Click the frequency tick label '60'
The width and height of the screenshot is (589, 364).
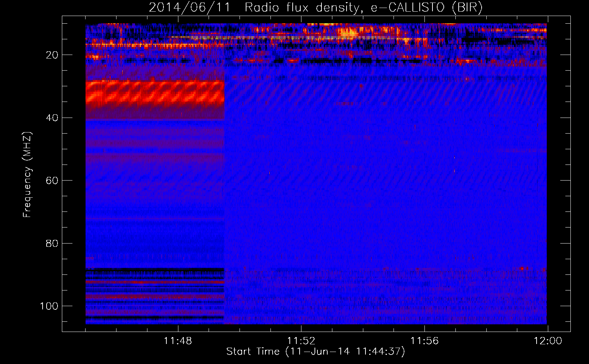pyautogui.click(x=52, y=181)
